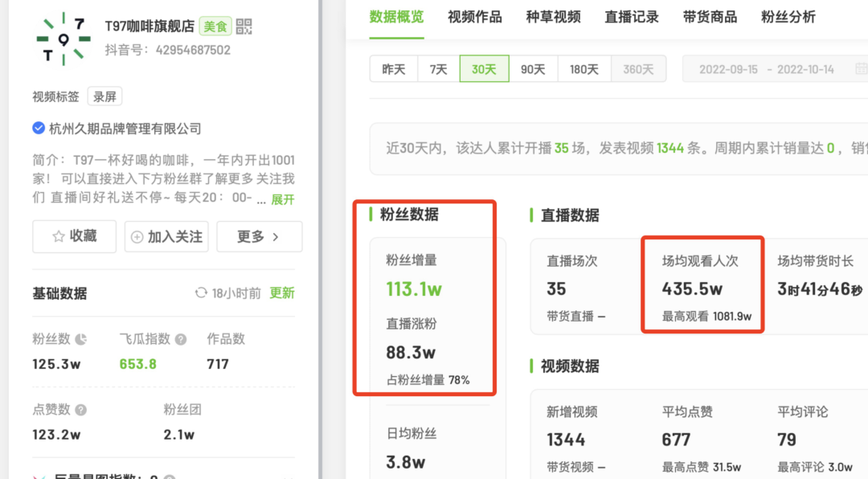Expand the profile description with 展开

click(283, 199)
